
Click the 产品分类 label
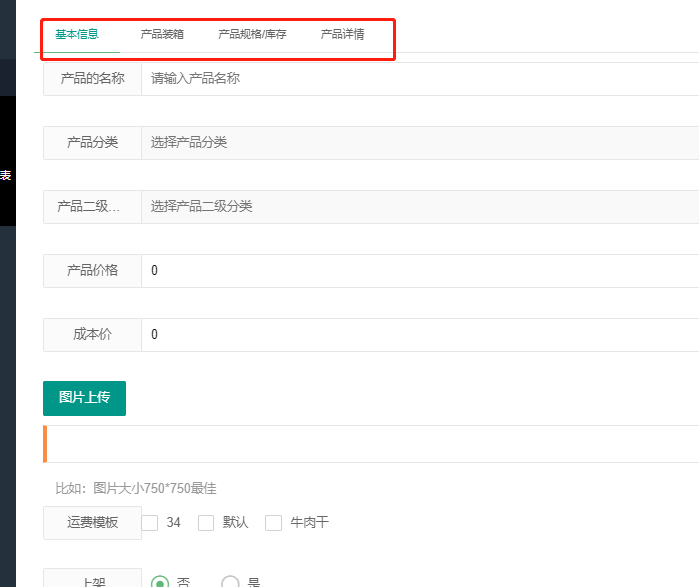point(92,142)
